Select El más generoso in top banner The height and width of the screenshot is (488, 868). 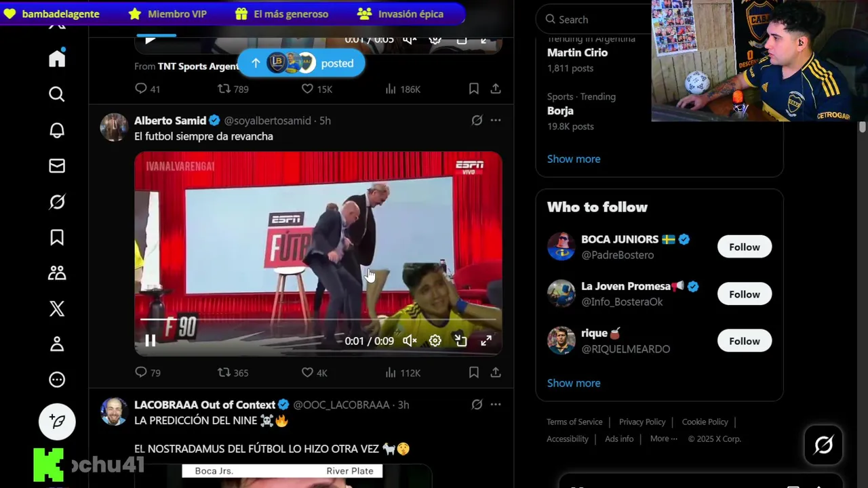pyautogui.click(x=281, y=14)
